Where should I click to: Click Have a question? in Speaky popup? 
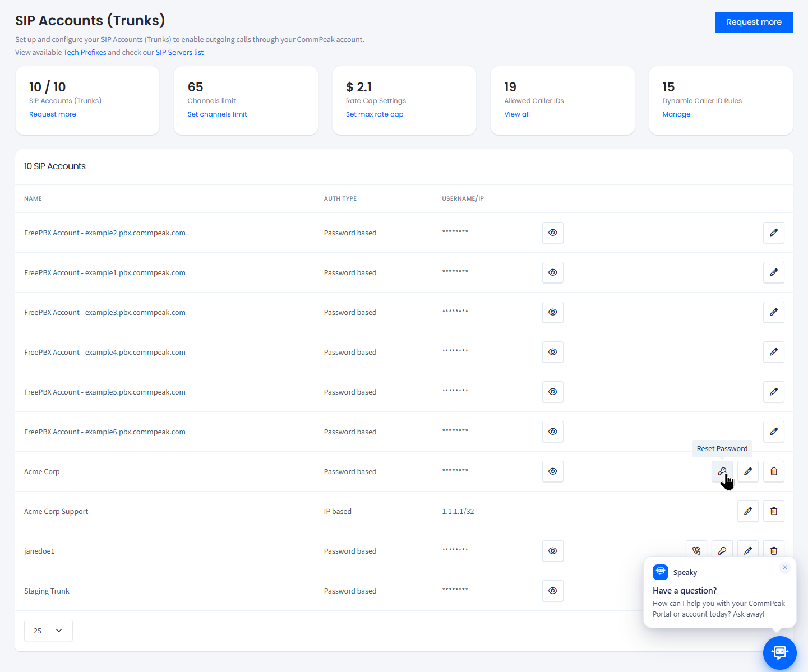tap(685, 591)
